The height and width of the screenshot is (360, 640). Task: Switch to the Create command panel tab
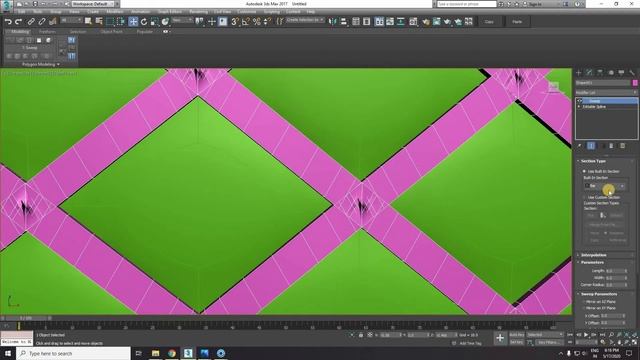[x=578, y=73]
